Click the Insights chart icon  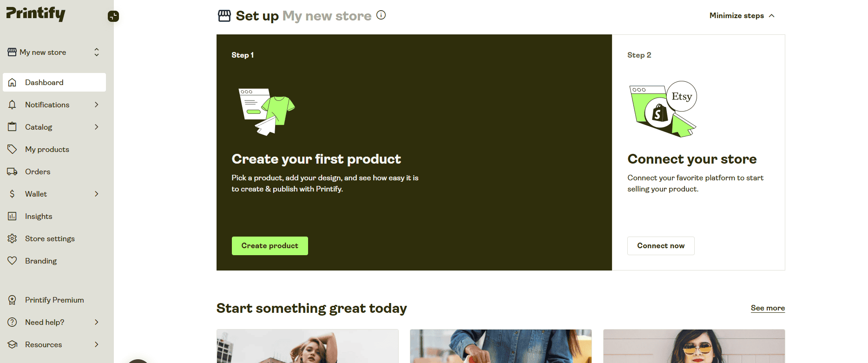coord(13,216)
